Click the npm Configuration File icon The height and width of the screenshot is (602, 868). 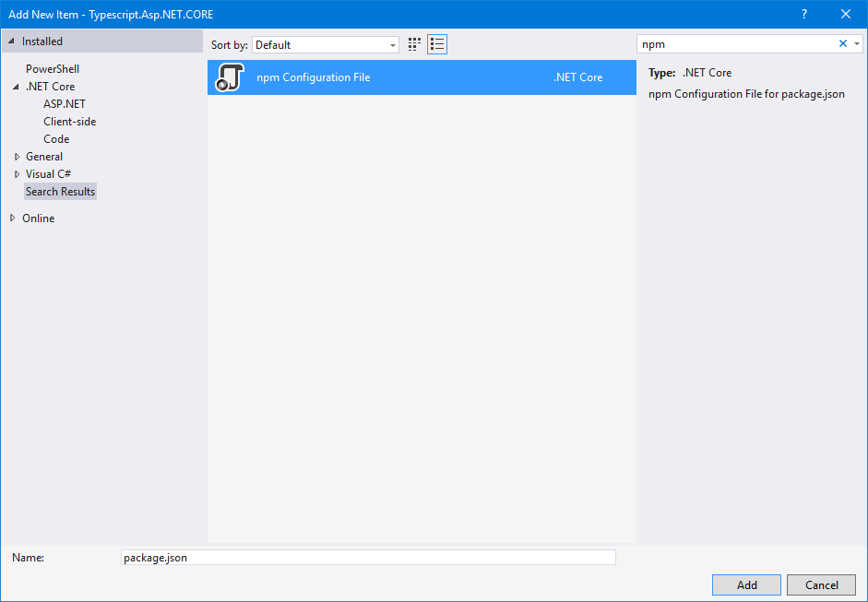click(x=230, y=77)
